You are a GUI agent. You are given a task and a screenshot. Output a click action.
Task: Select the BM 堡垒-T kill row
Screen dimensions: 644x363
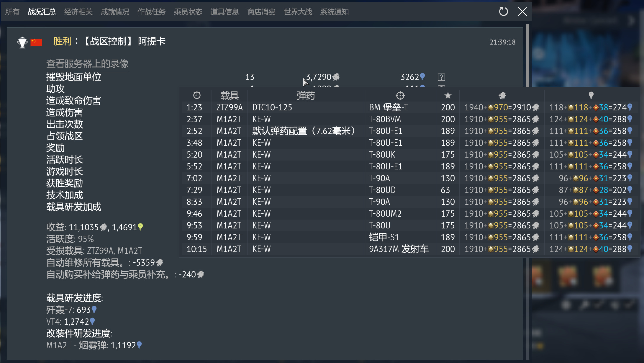(388, 107)
